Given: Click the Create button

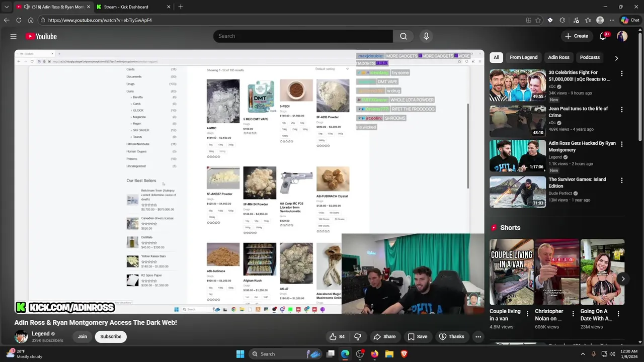Looking at the screenshot, I should (x=576, y=36).
